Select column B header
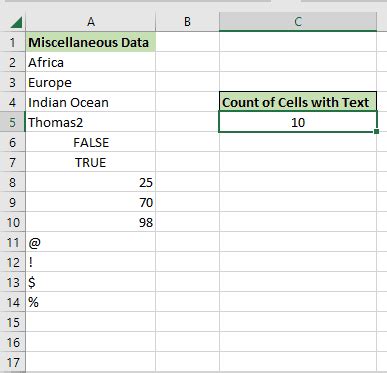This screenshot has width=387, height=373. [x=187, y=22]
